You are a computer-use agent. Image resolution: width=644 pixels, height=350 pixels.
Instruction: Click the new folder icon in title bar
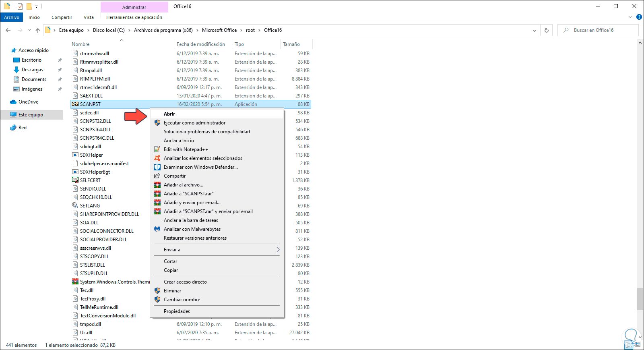pyautogui.click(x=29, y=6)
